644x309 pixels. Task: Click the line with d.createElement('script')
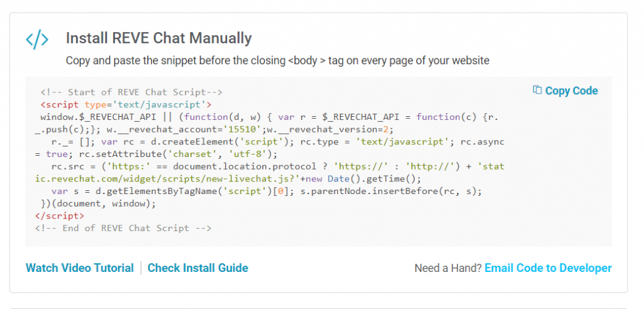(x=277, y=142)
